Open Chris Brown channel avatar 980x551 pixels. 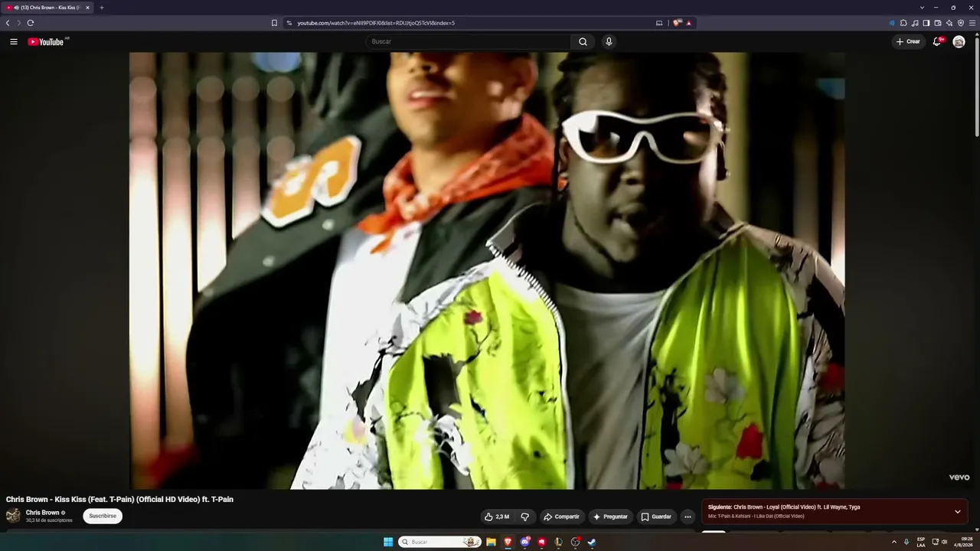13,516
